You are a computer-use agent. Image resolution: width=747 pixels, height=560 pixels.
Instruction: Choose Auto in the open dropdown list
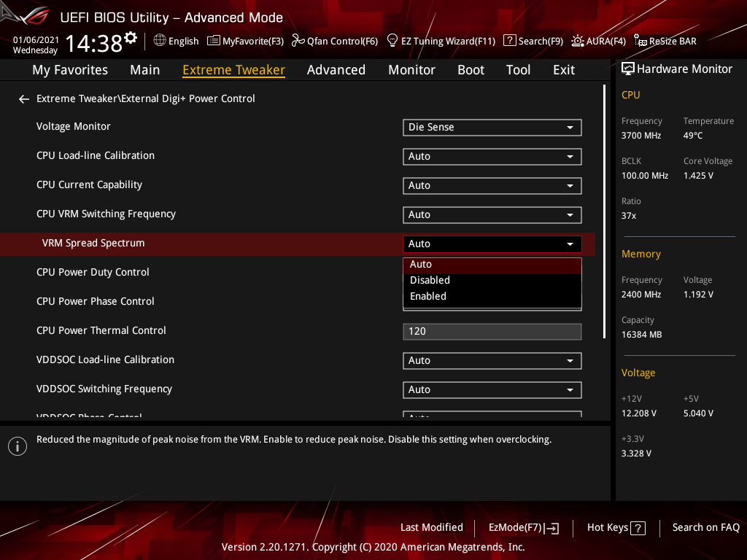pos(492,264)
